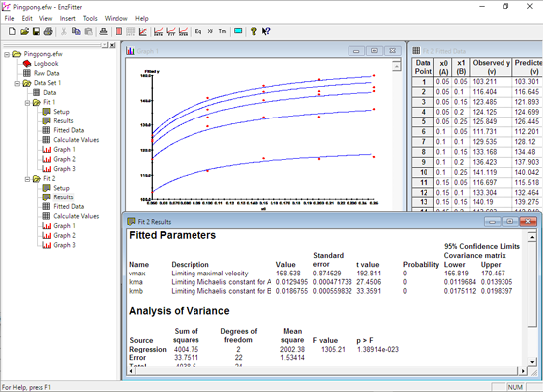Open Calculate Values under Fit 2
543x392 pixels.
(76, 216)
